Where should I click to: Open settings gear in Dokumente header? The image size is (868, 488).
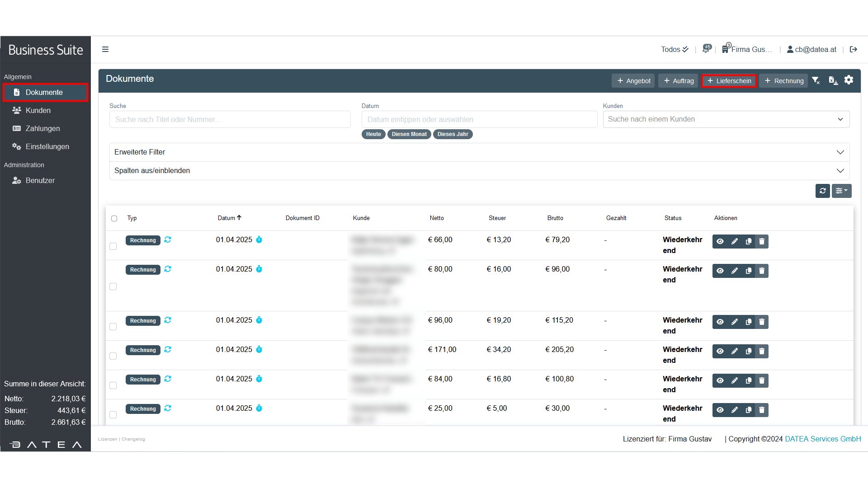pyautogui.click(x=849, y=80)
